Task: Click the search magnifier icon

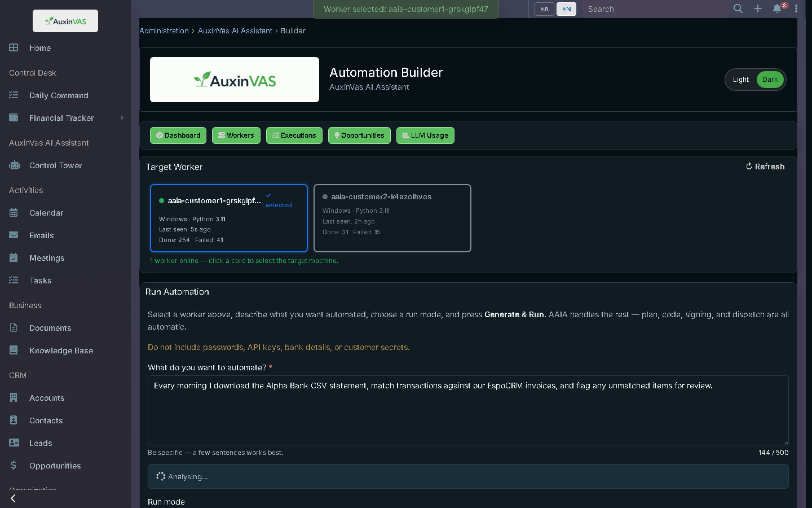Action: click(x=738, y=8)
